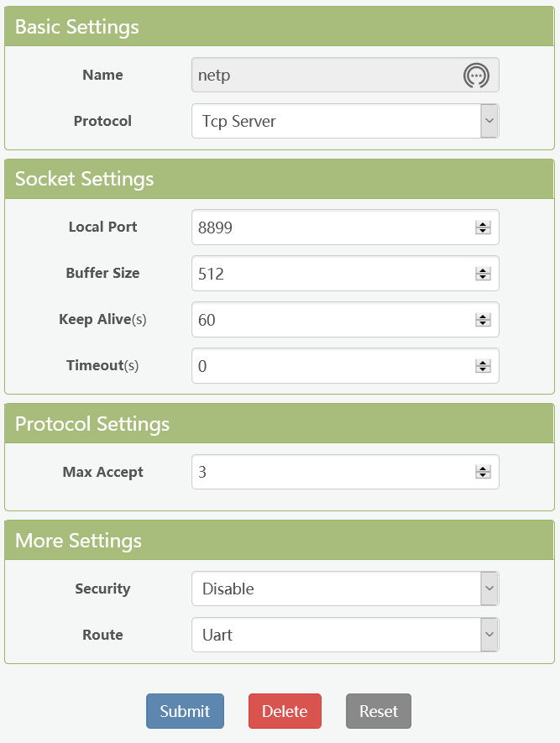Screen dimensions: 560x743
Task: Click the Buffer Size spinner arrows
Action: point(483,274)
